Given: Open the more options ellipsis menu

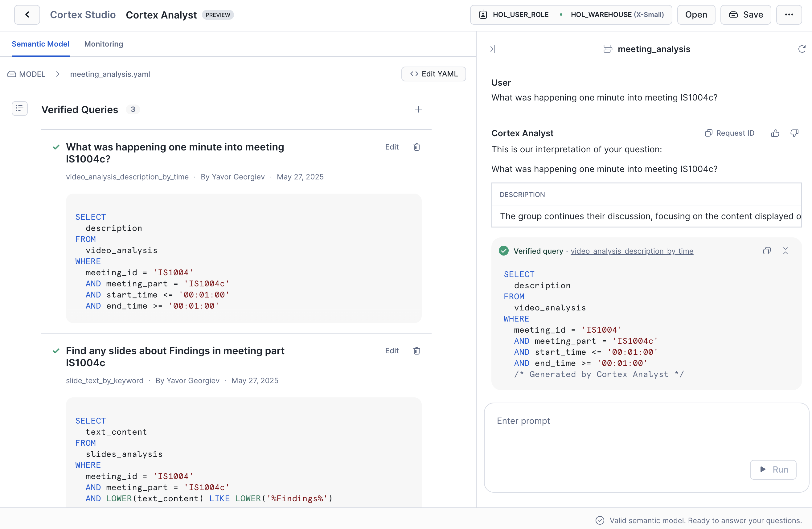Looking at the screenshot, I should coord(789,15).
